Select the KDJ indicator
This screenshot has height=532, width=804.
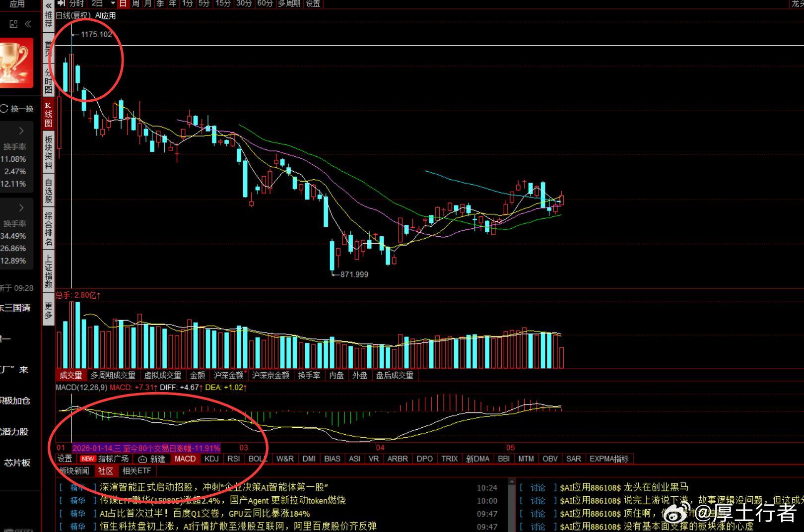211,459
